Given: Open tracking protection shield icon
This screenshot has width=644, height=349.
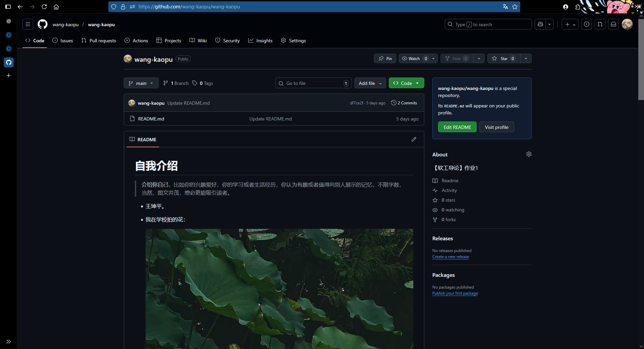Looking at the screenshot, I should click(x=114, y=7).
